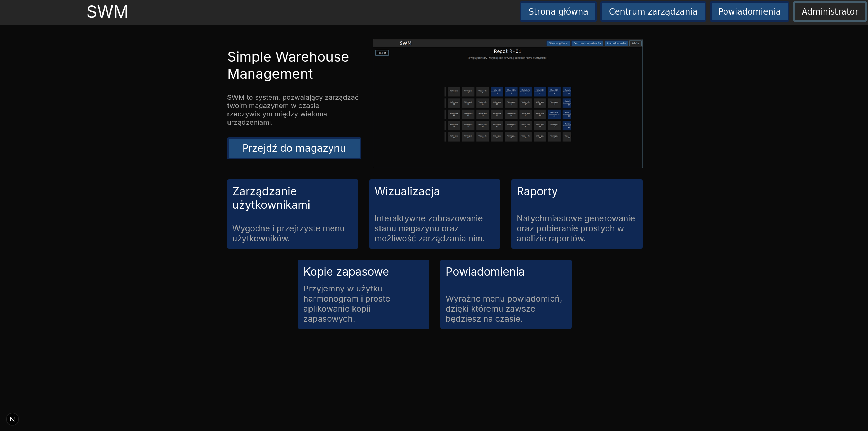Open Powiadomienia from the top navigation
868x431 pixels.
pyautogui.click(x=749, y=11)
